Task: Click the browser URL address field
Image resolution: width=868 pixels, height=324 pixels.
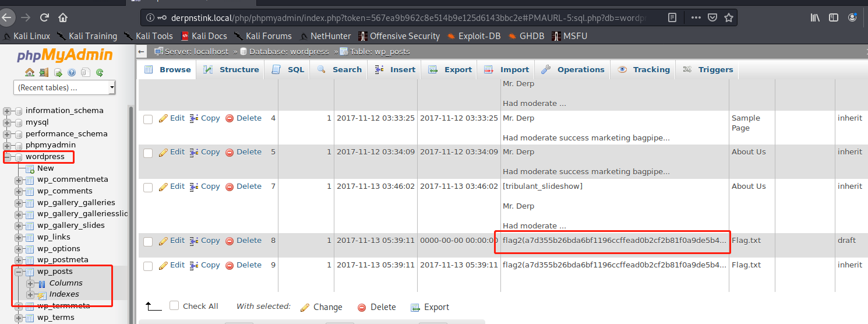Action: 408,17
